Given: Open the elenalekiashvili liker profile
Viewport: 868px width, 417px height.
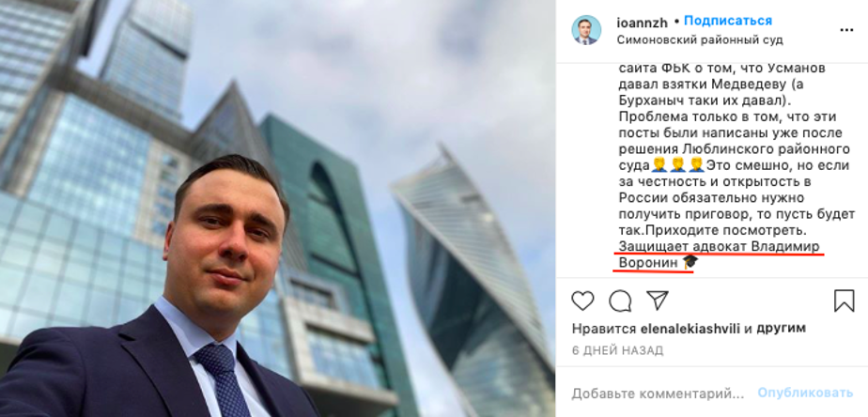Looking at the screenshot, I should pos(690,329).
